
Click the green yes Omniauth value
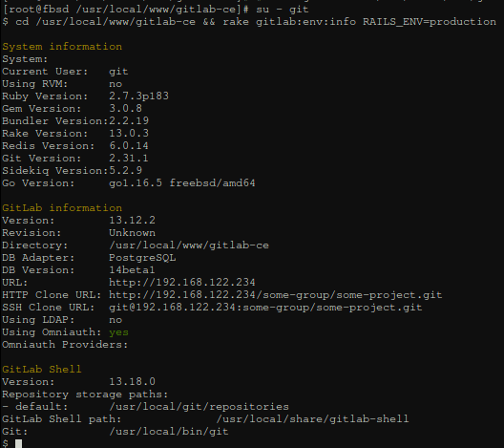118,332
